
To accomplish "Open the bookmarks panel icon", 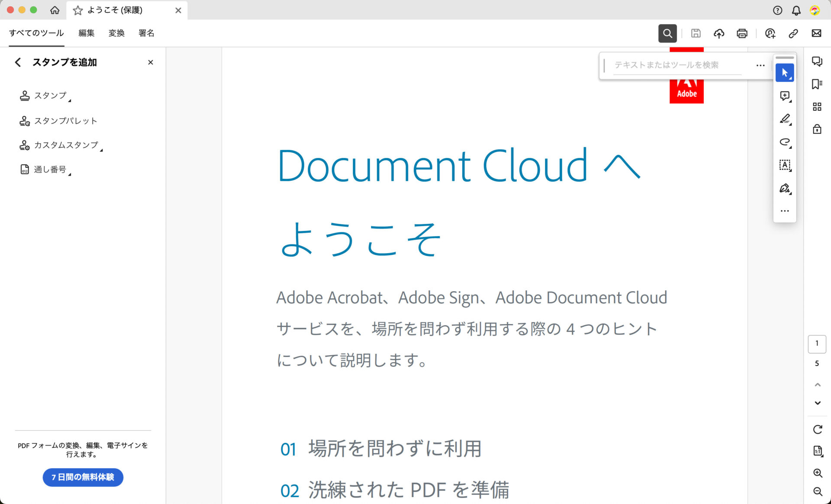I will pyautogui.click(x=817, y=84).
